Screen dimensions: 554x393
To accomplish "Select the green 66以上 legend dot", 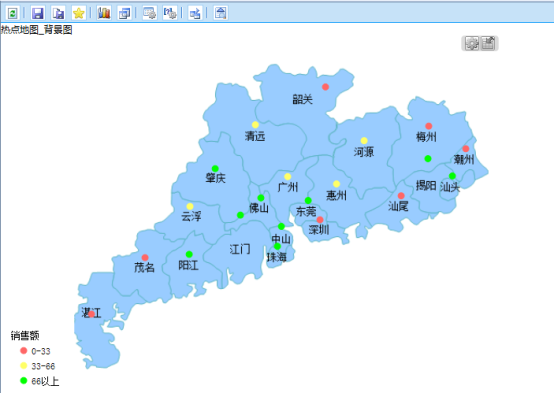I will pos(24,381).
